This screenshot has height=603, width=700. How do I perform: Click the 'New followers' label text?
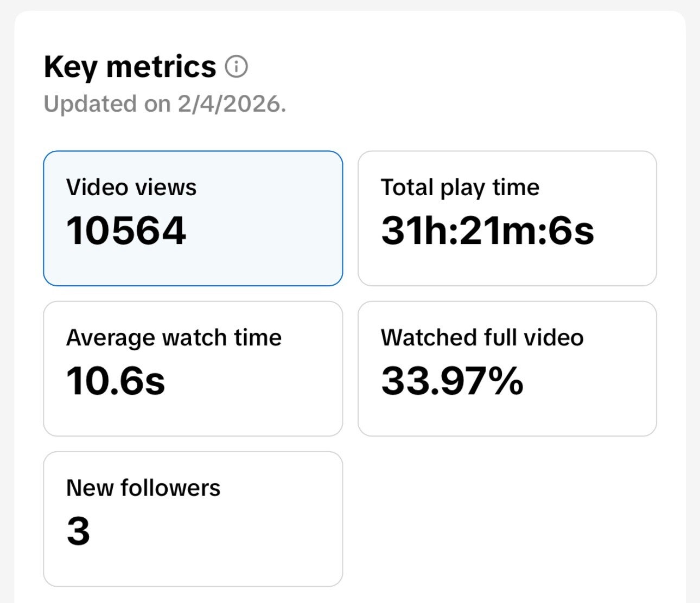click(143, 488)
